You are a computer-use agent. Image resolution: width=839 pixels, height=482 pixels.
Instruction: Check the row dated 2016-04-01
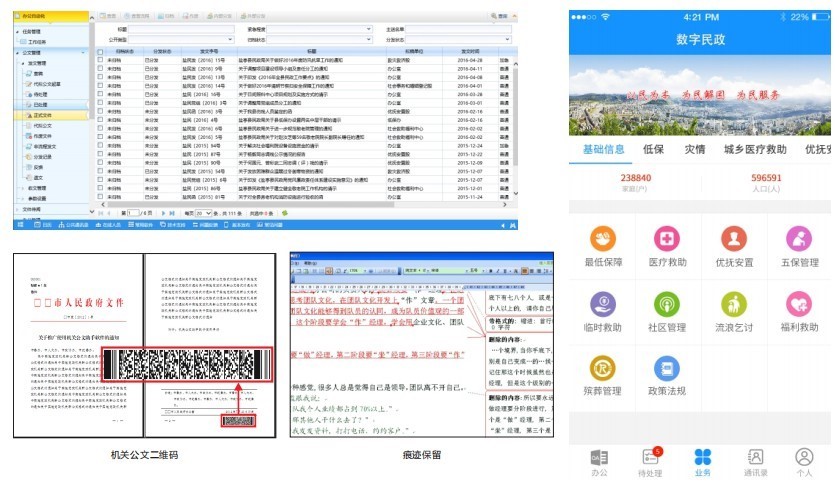pos(100,86)
